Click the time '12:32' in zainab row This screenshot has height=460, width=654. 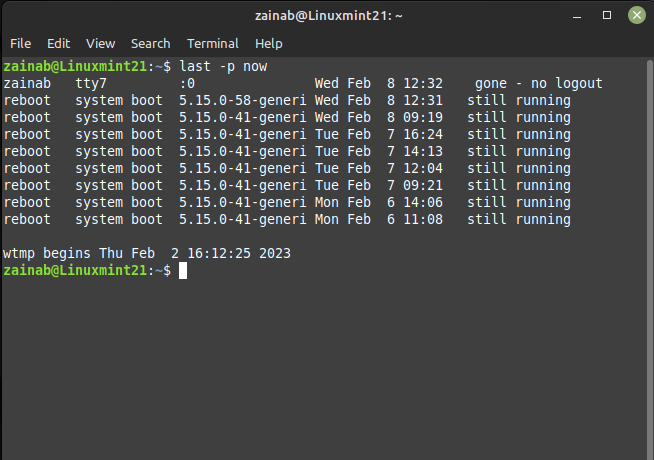(x=423, y=83)
